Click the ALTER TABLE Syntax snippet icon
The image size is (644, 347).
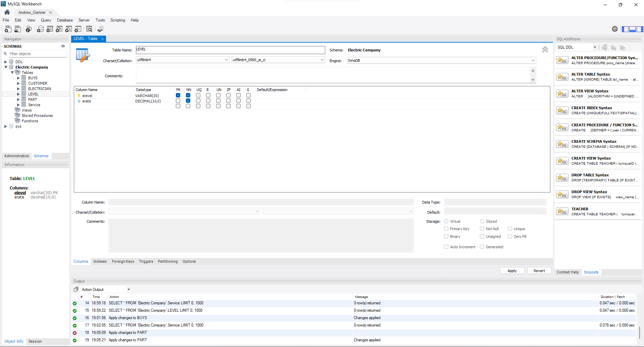pos(562,77)
